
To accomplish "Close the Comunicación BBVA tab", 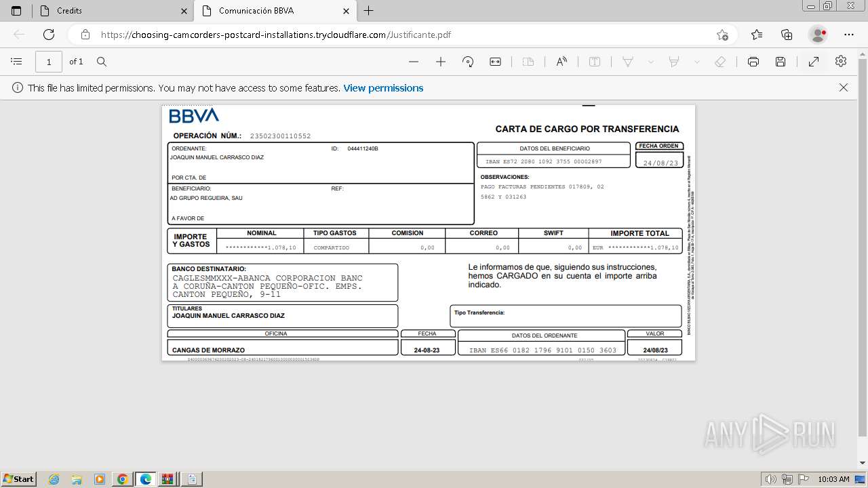I will pyautogui.click(x=346, y=11).
